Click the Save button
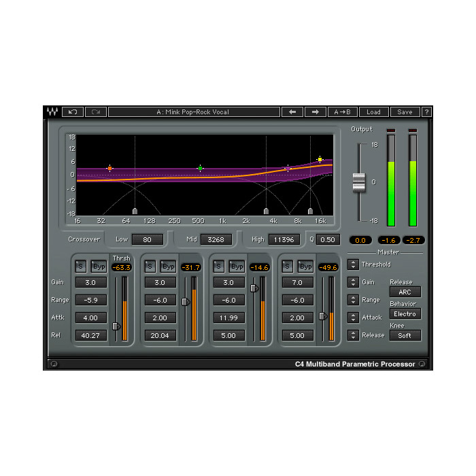Image resolution: width=476 pixels, height=476 pixels. 405,112
